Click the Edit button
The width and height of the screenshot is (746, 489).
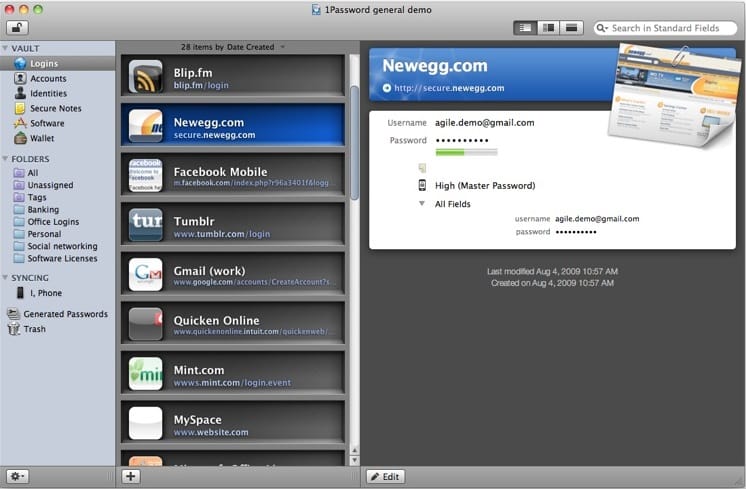pyautogui.click(x=385, y=476)
